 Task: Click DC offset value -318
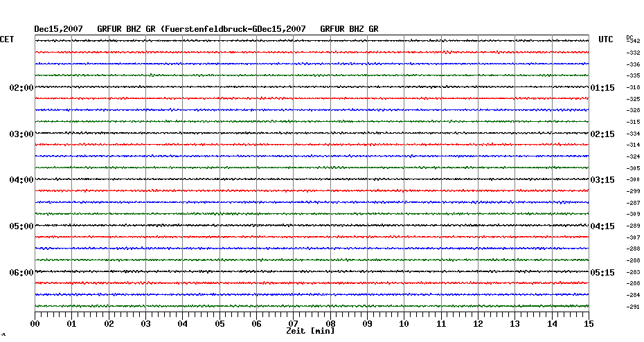click(x=633, y=87)
